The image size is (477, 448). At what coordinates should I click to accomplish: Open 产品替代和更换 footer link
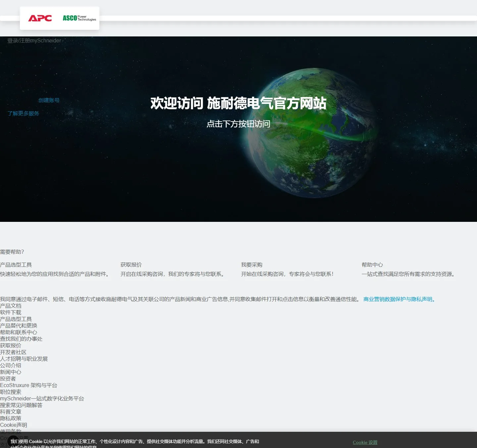(19, 325)
